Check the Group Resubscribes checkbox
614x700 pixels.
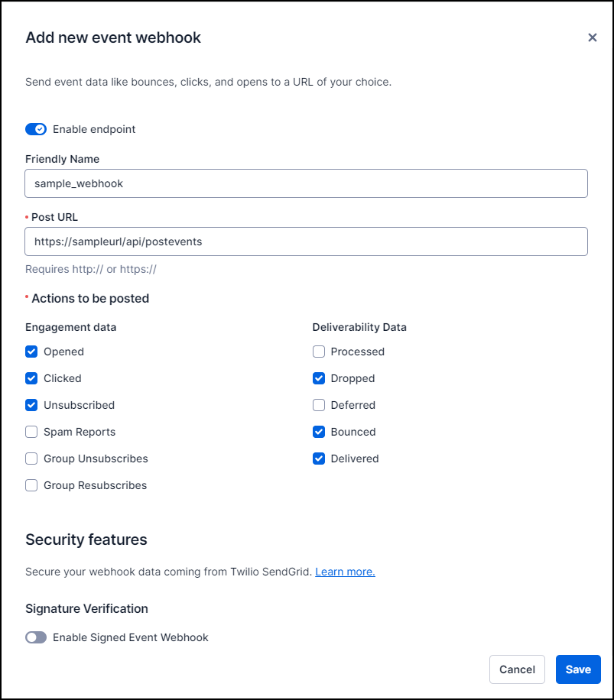pyautogui.click(x=31, y=485)
